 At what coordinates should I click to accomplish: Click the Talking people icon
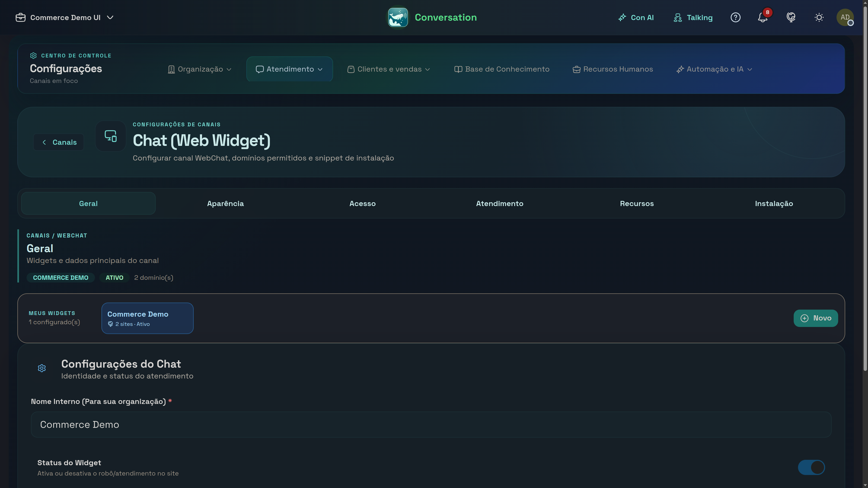[678, 18]
